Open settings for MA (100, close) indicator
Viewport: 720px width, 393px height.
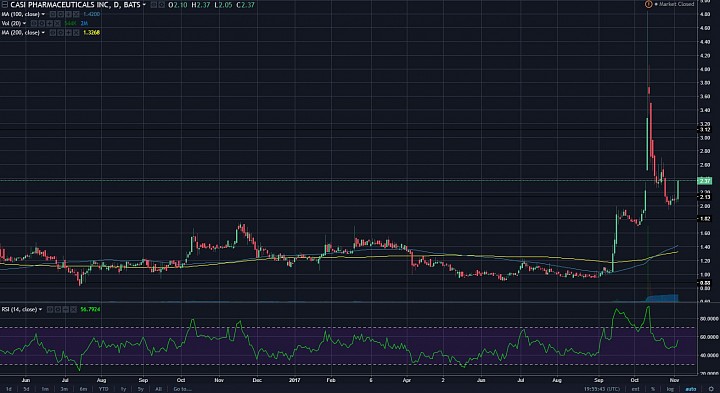click(x=60, y=14)
